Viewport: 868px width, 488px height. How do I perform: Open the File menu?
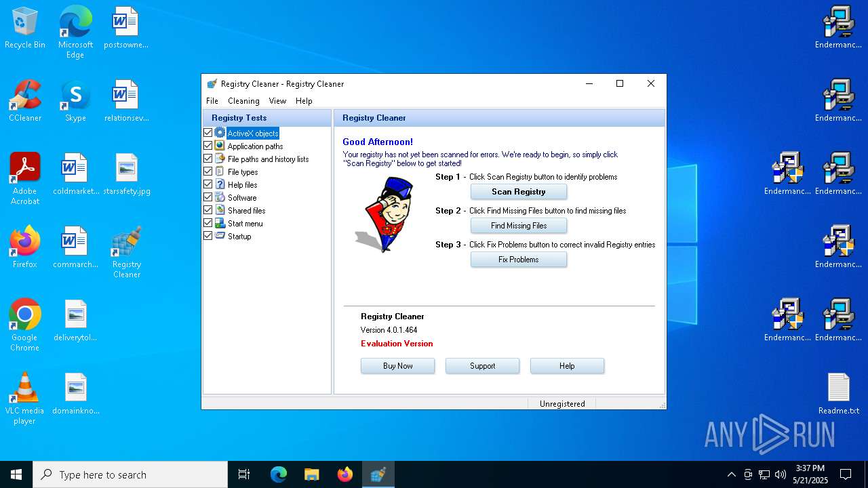click(x=212, y=100)
